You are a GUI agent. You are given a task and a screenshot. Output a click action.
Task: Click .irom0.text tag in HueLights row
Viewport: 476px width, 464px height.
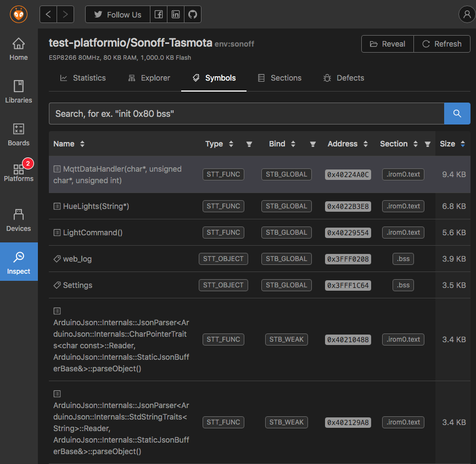coord(403,206)
